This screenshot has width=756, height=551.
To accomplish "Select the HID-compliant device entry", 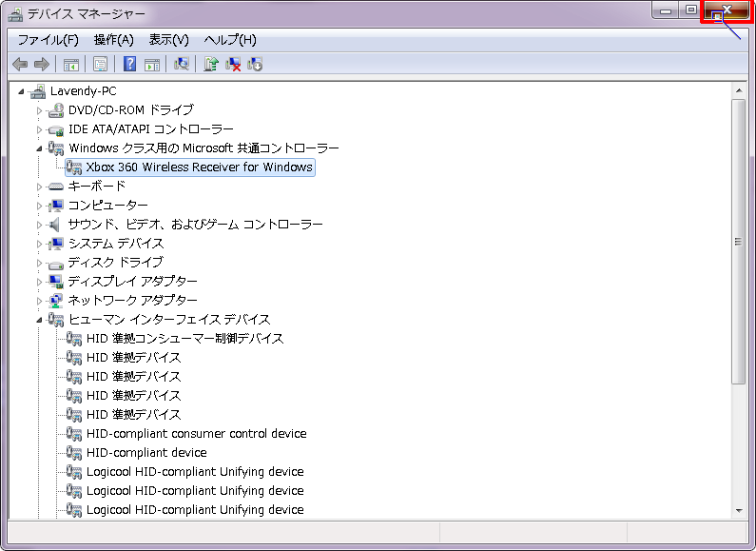I will coord(146,453).
